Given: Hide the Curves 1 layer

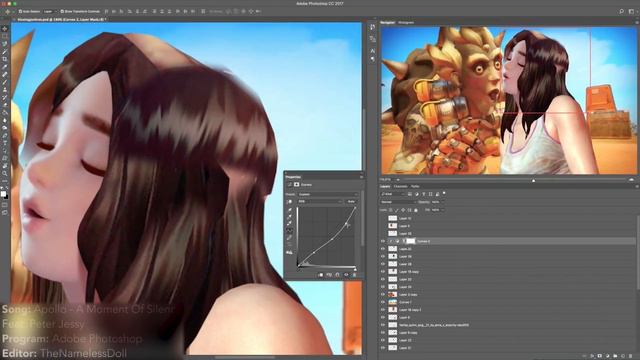Looking at the screenshot, I should (x=383, y=302).
